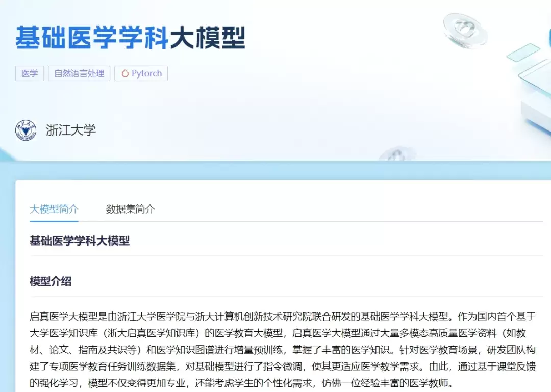Click the paragraph line starting 建了专项医学教育任务

pos(283,367)
